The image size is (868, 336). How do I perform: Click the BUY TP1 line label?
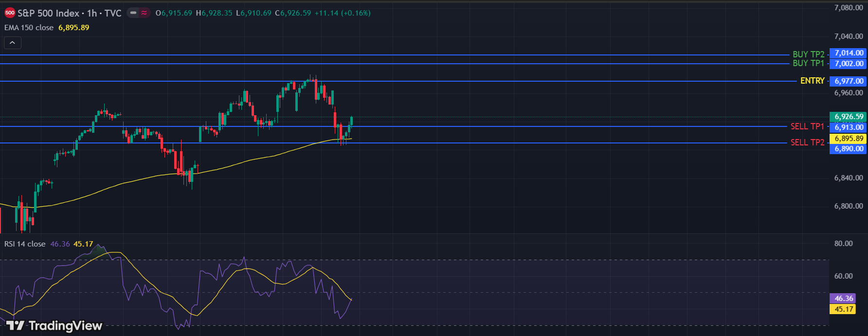(808, 63)
